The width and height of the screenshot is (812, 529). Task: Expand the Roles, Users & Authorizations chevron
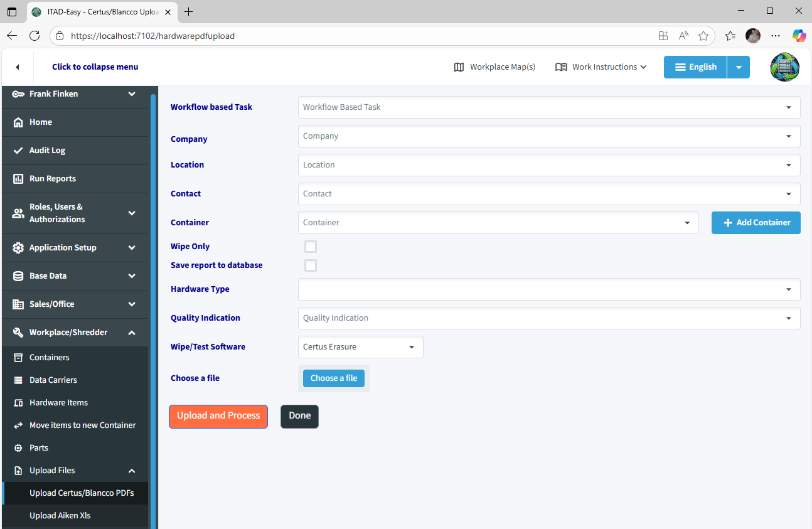(x=132, y=213)
